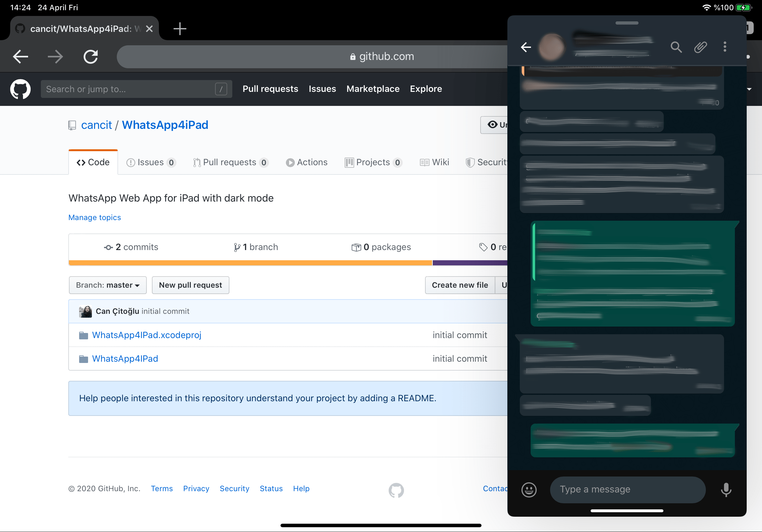Click the chat search magnifier icon
Viewport: 762px width, 532px height.
[x=676, y=47]
